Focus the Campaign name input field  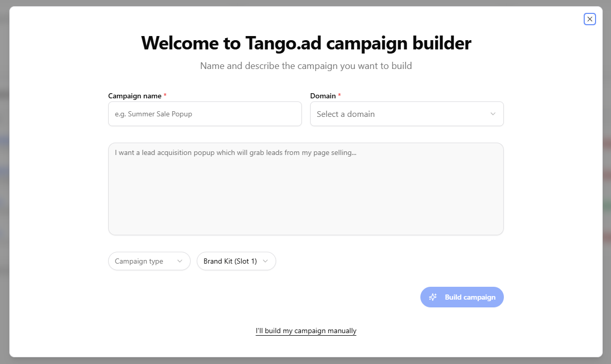(205, 114)
